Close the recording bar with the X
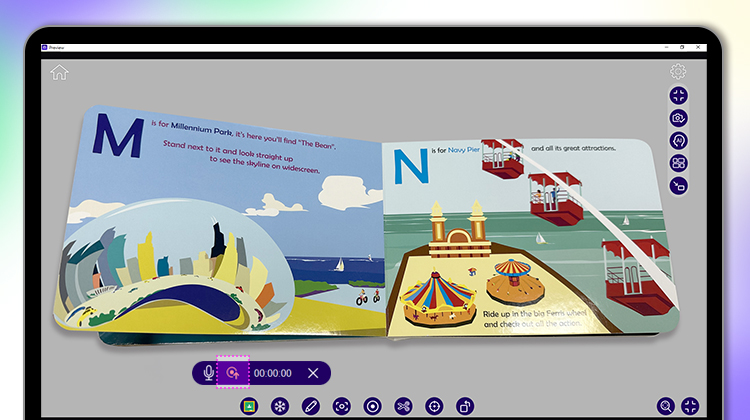 coord(313,373)
